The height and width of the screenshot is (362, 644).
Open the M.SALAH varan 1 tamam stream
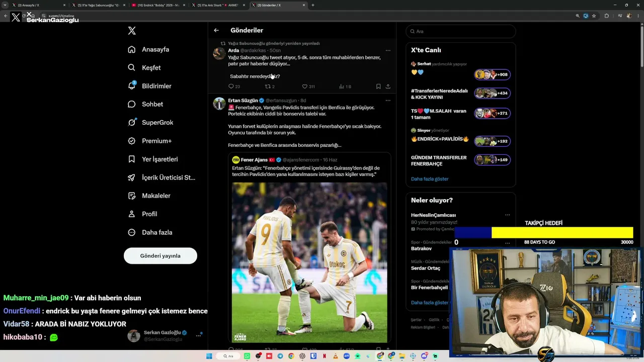pyautogui.click(x=461, y=114)
